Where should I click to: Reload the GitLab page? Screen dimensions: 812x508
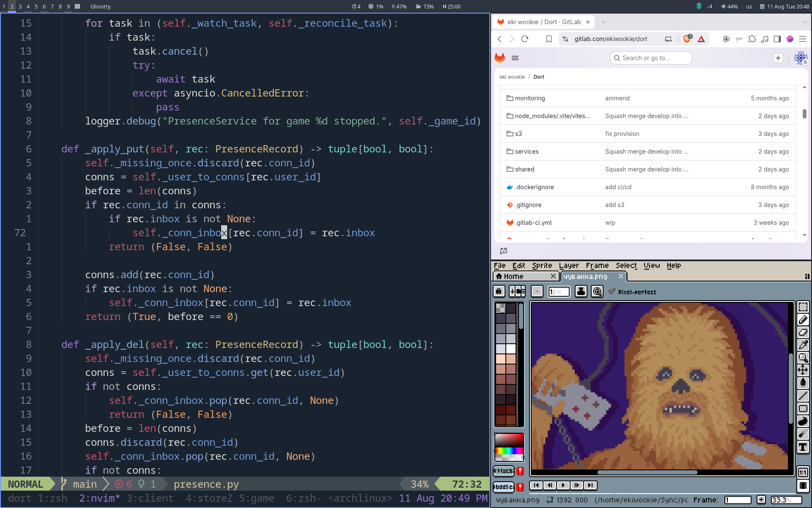pyautogui.click(x=525, y=39)
